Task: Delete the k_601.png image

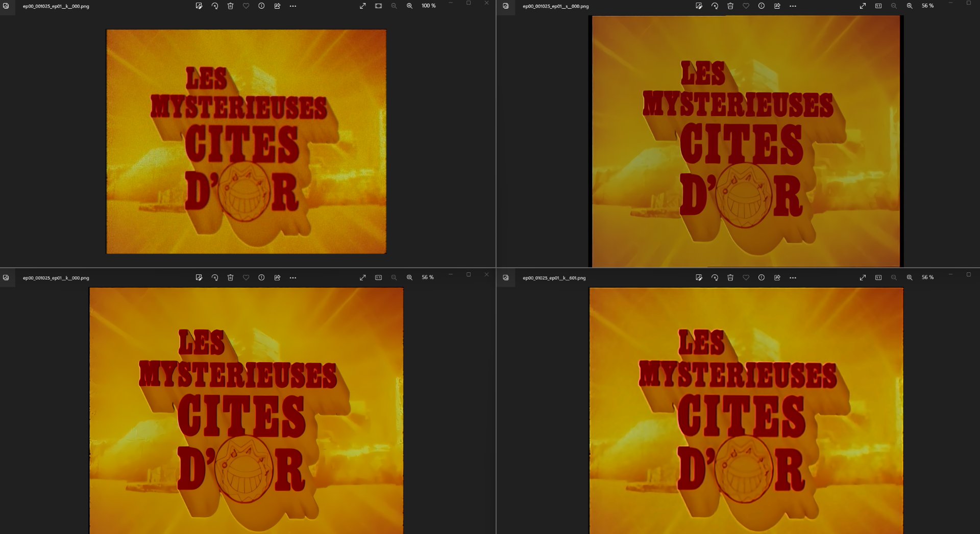Action: (730, 277)
